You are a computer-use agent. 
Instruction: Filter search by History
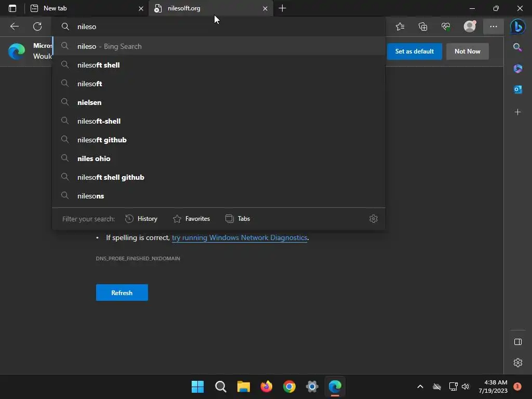click(x=141, y=219)
